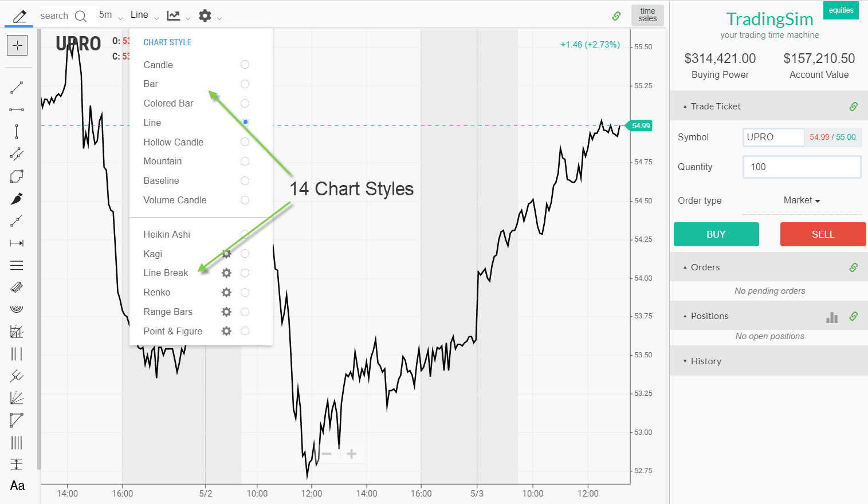Select the trend line drawing tool
The width and height of the screenshot is (868, 504).
pos(18,88)
